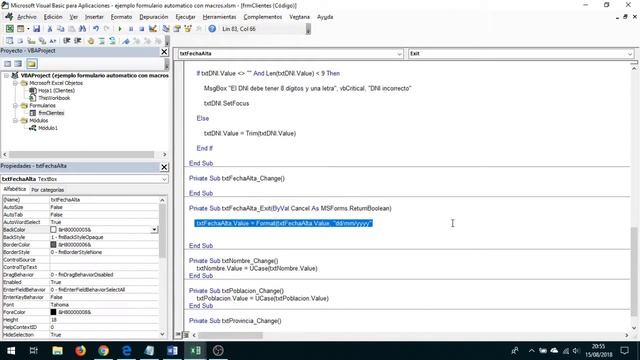Click the BorderColor gray color swatch

(53, 245)
